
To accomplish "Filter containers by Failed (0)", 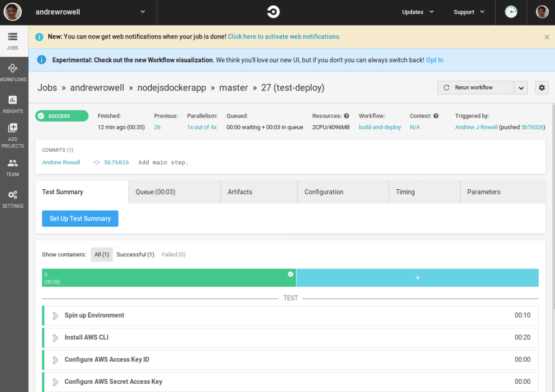I will coord(174,255).
